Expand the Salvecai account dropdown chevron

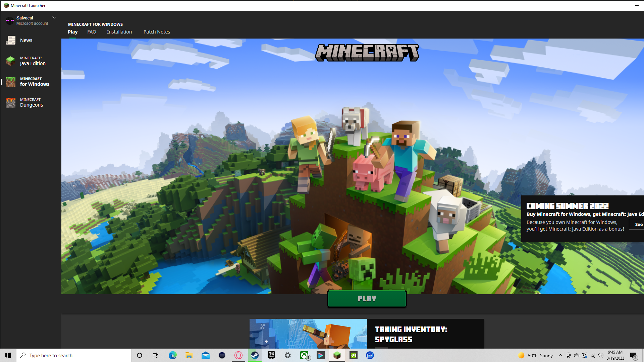pyautogui.click(x=54, y=18)
